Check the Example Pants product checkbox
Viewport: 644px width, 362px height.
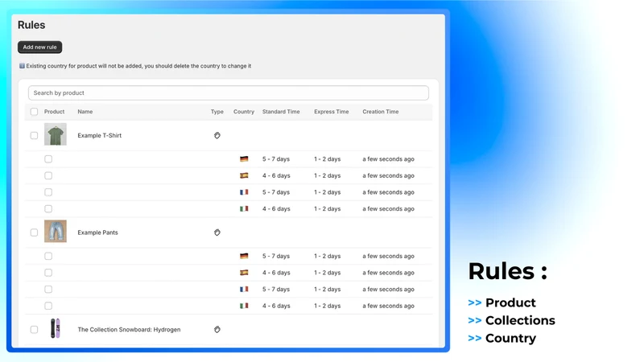click(34, 232)
